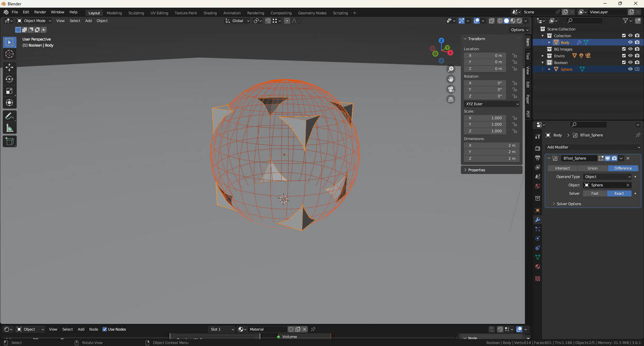
Task: Toggle Use Nodes checkbox
Action: 105,329
